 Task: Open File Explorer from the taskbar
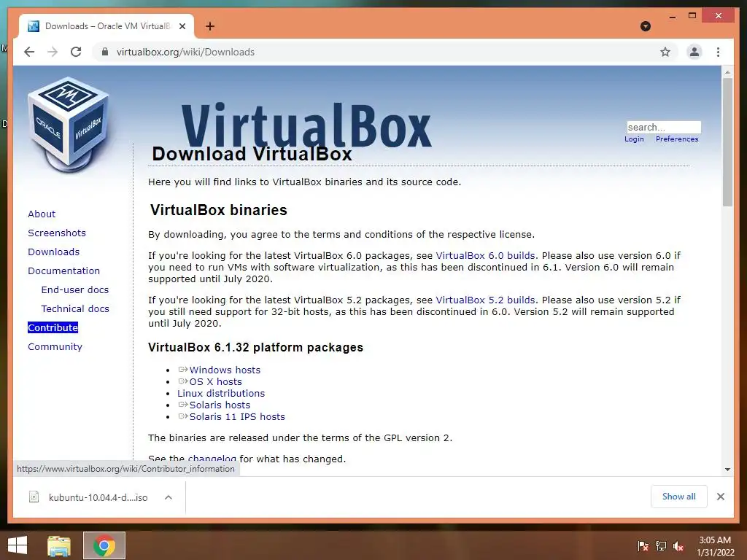click(59, 545)
